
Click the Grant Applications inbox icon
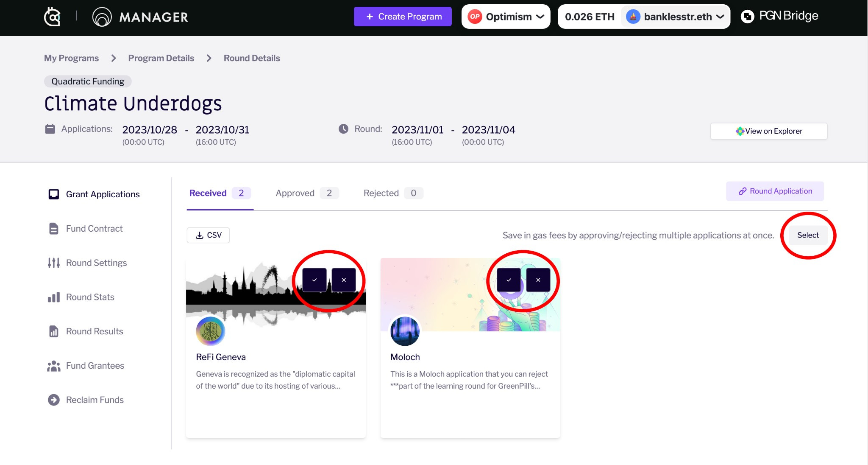click(54, 194)
